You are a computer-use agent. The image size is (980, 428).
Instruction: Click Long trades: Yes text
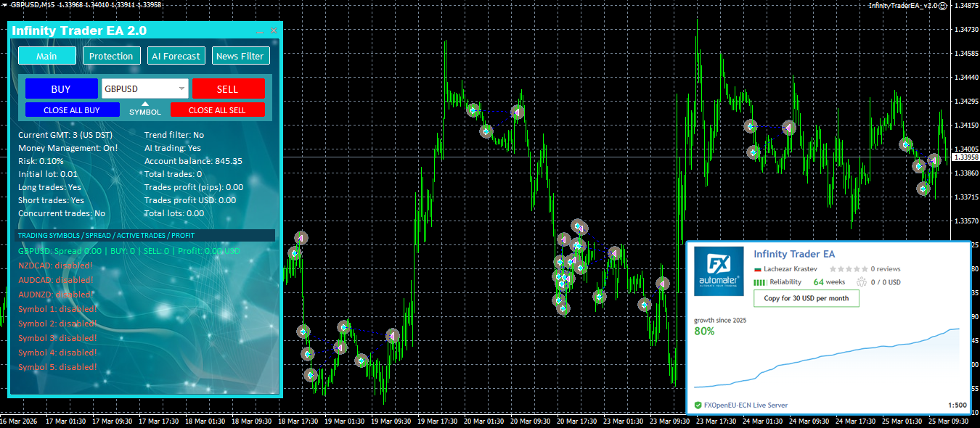click(x=49, y=187)
